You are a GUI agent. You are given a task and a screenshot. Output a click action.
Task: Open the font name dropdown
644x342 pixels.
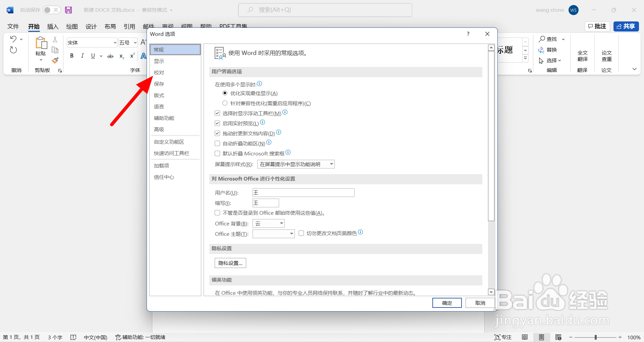[x=115, y=43]
